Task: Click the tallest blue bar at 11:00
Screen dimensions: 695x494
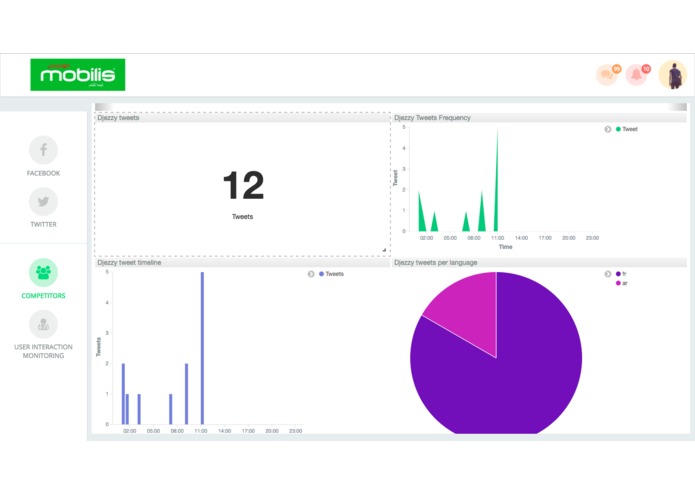Action: coord(203,348)
